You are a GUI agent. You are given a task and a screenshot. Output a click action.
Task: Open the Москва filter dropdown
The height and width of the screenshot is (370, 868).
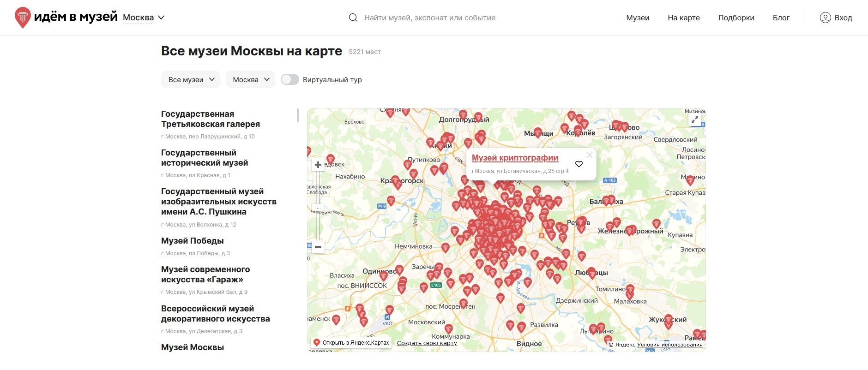250,79
